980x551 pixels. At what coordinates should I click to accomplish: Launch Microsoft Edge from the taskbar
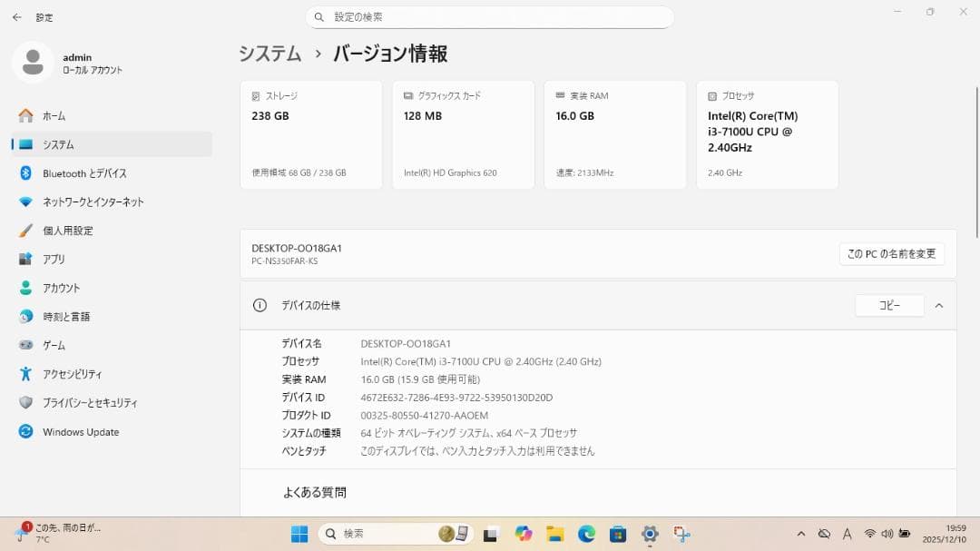point(585,534)
